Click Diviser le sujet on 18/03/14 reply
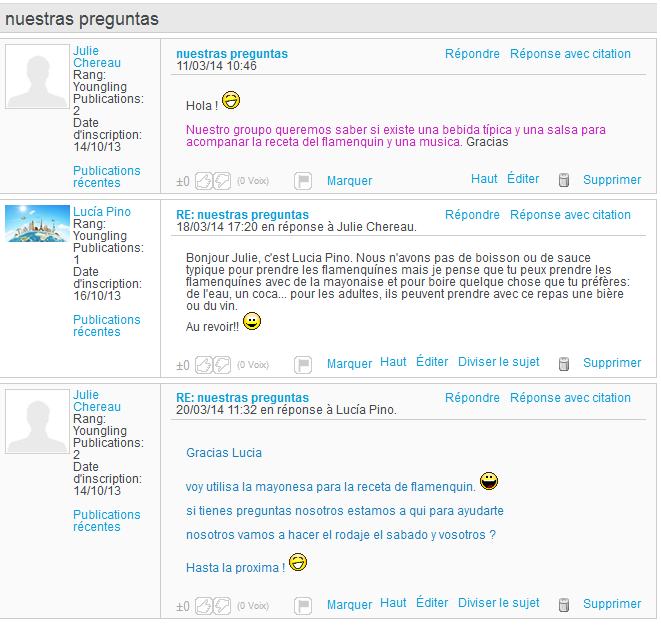This screenshot has width=661, height=625. click(x=498, y=362)
